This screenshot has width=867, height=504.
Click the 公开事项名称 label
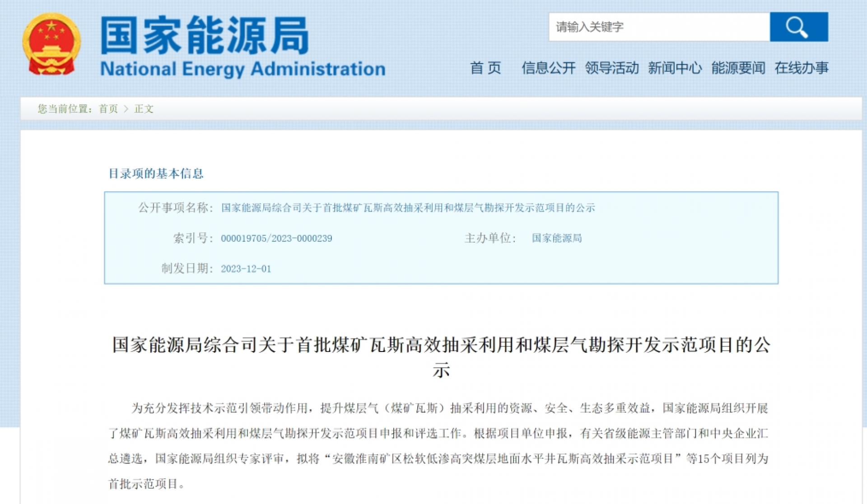pyautogui.click(x=175, y=208)
